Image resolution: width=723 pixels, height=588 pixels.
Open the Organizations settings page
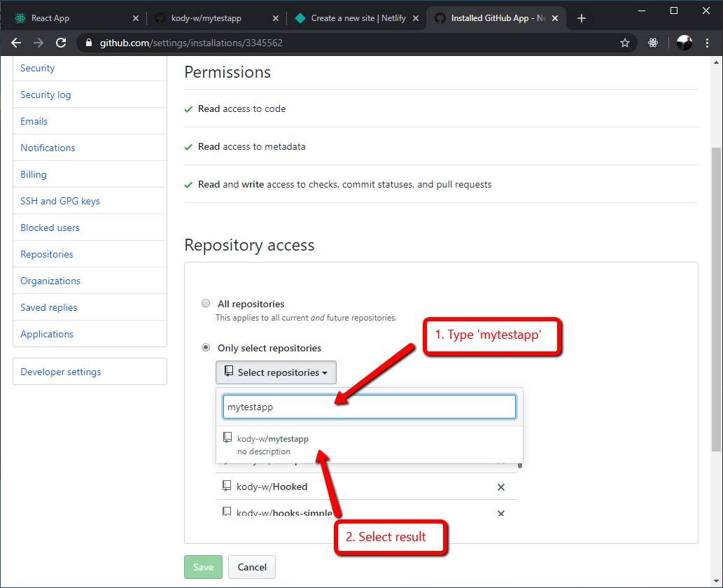[x=50, y=281]
